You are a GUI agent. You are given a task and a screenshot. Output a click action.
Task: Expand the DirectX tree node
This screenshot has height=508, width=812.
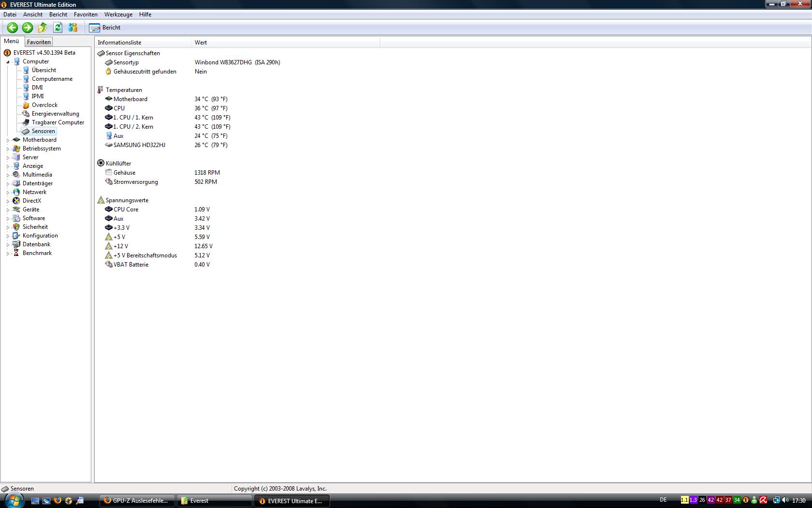(x=8, y=201)
